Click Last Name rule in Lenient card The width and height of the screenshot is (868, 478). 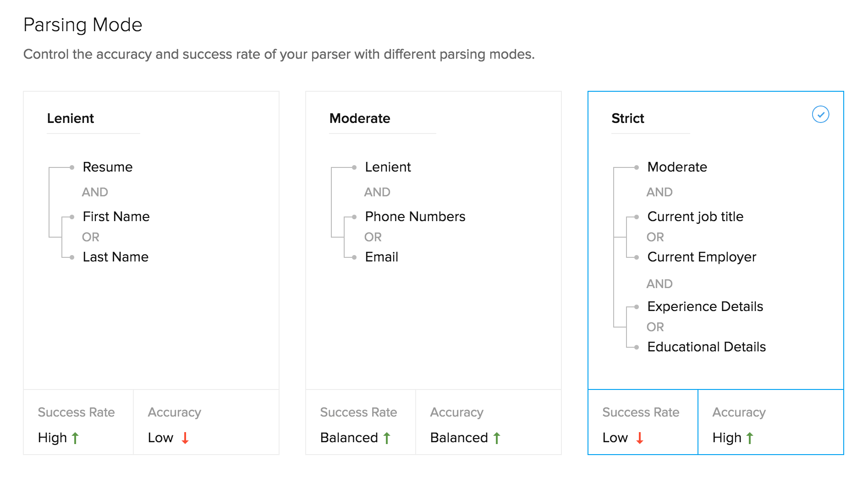click(x=115, y=257)
